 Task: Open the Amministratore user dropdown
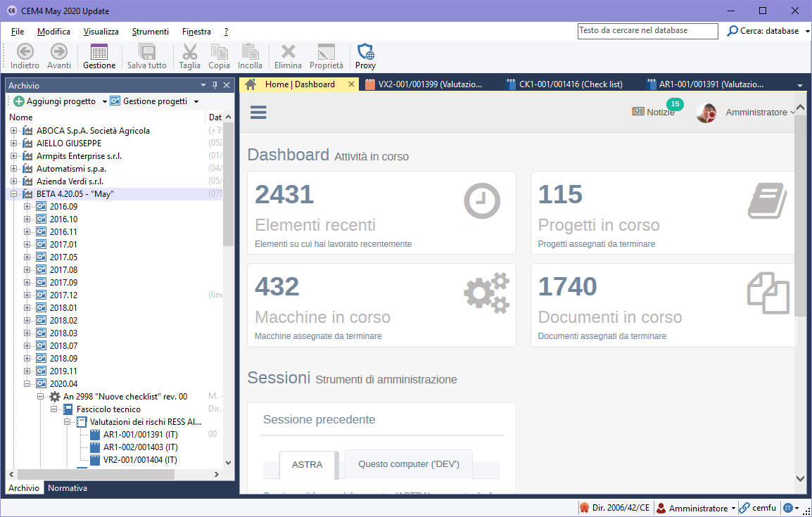click(760, 112)
